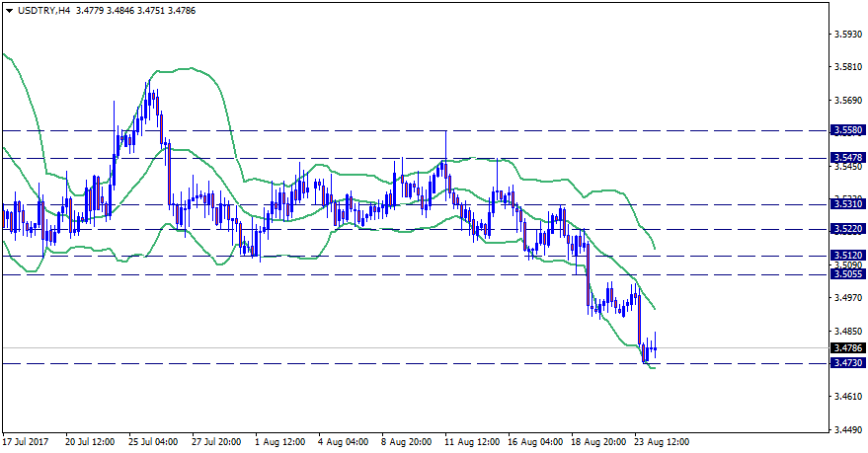Click the 3.4610 value on price scale
This screenshot has width=868, height=453.
click(846, 397)
